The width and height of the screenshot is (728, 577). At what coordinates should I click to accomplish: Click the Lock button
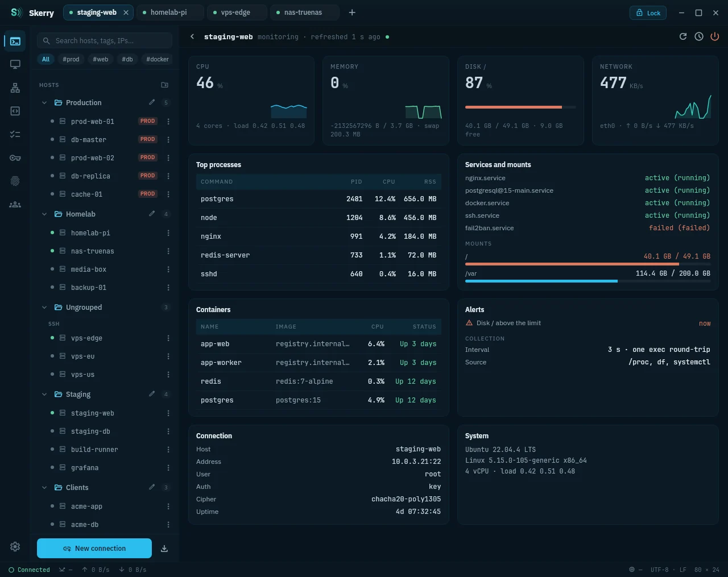tap(648, 13)
